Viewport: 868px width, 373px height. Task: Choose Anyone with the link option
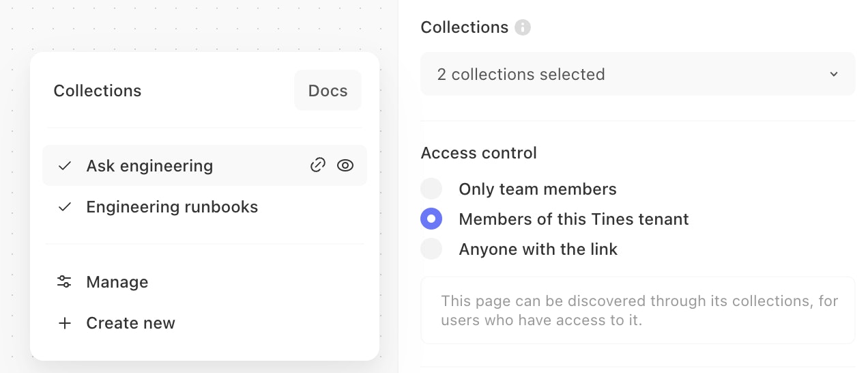431,249
